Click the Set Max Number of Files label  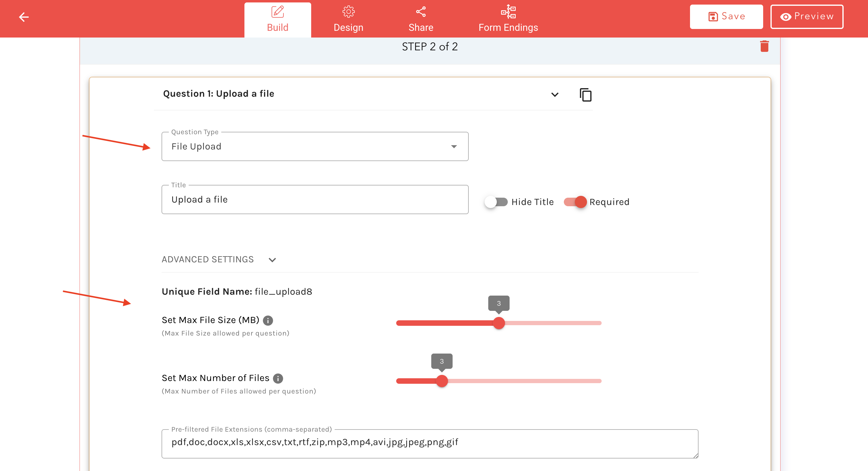(x=215, y=378)
